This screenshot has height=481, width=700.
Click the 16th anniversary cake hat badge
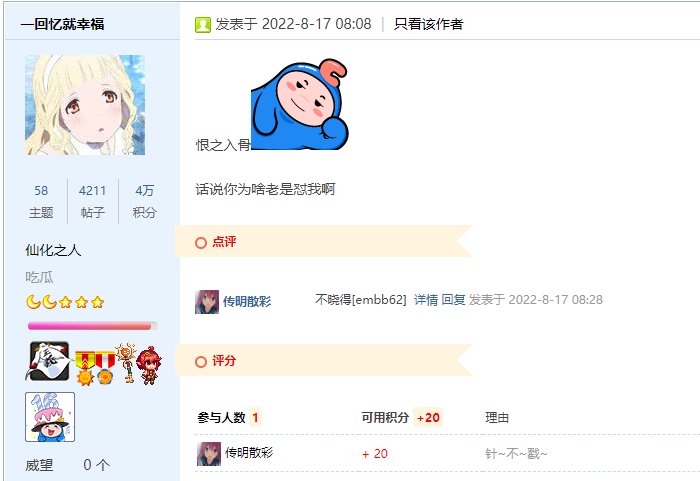coord(50,417)
